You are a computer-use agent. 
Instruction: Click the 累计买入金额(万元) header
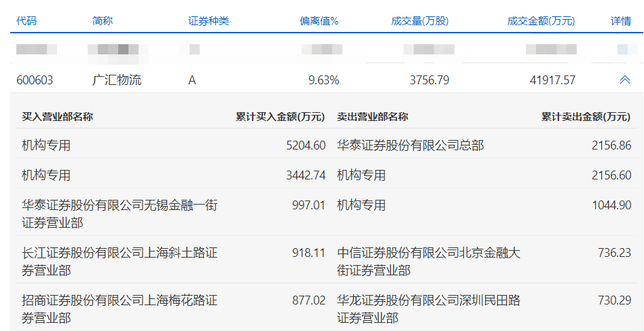click(x=281, y=116)
